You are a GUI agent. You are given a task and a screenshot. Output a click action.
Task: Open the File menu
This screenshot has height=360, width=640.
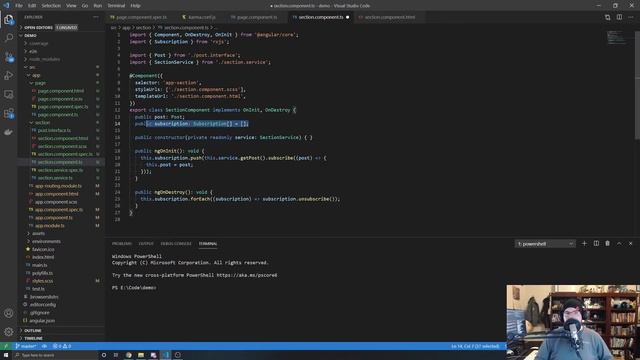click(19, 6)
